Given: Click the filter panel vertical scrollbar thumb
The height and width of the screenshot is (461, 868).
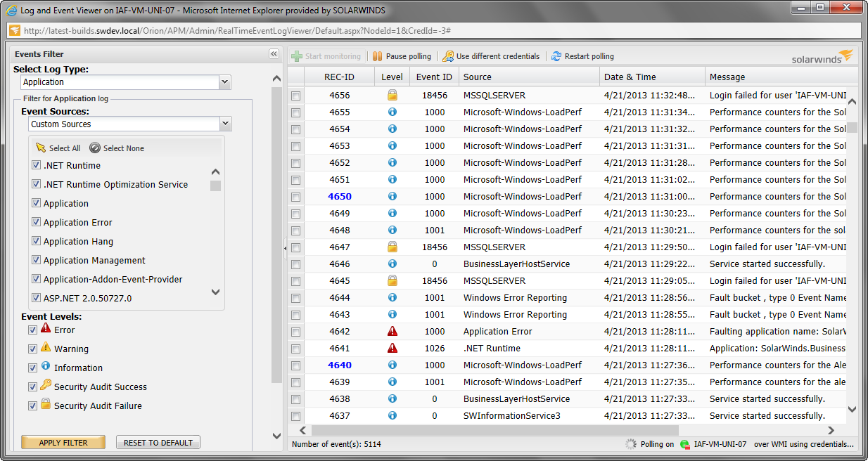Looking at the screenshot, I should click(x=276, y=235).
